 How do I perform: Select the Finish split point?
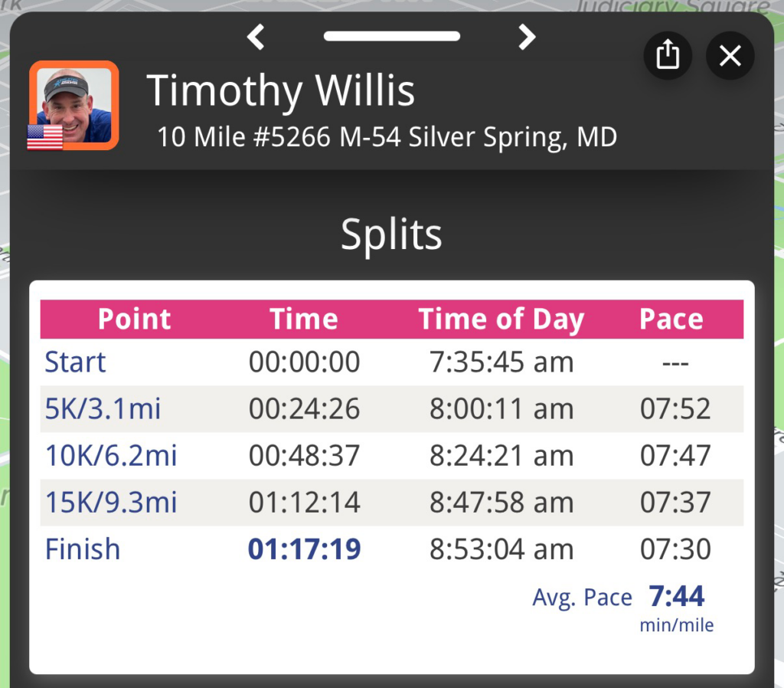coord(83,549)
